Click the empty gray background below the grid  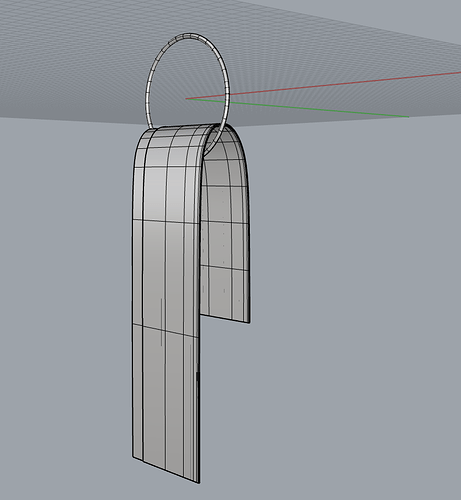333,300
